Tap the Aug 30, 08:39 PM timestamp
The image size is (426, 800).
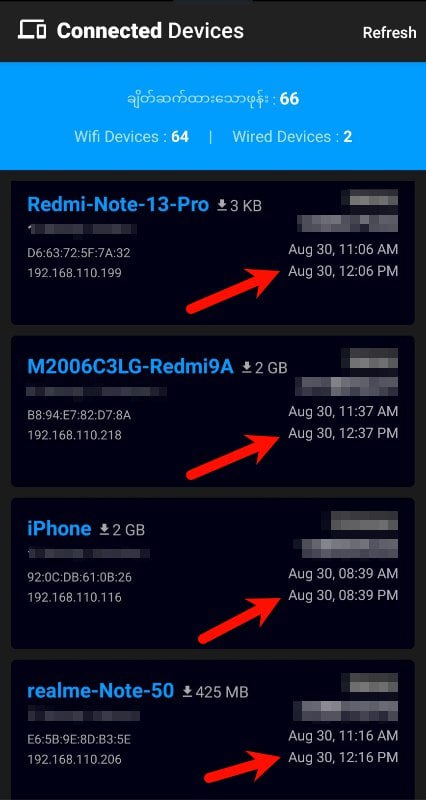pyautogui.click(x=343, y=595)
